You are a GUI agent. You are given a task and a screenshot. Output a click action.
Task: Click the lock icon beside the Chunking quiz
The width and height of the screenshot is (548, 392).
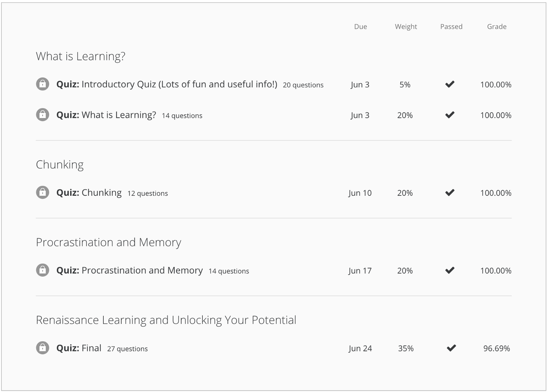pos(43,192)
